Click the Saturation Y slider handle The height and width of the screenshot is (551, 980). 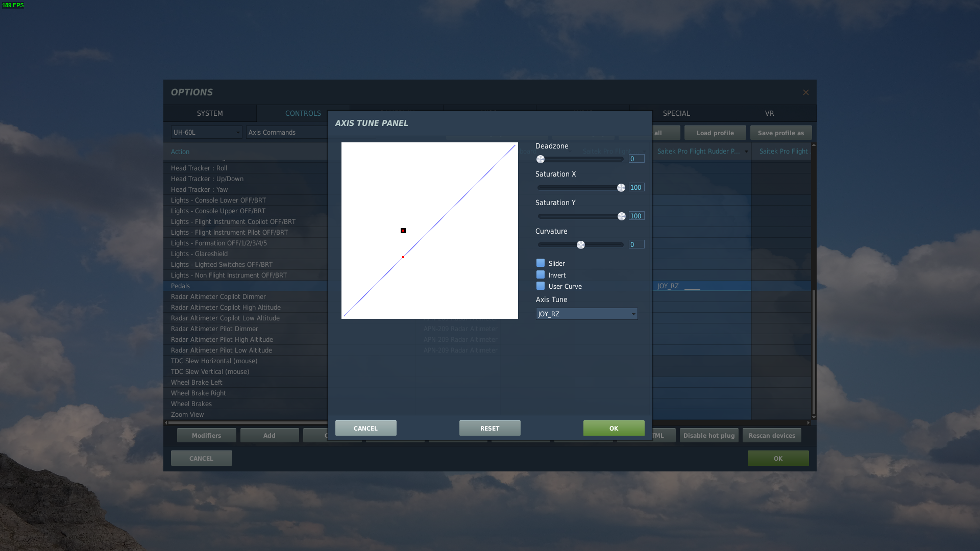click(622, 216)
